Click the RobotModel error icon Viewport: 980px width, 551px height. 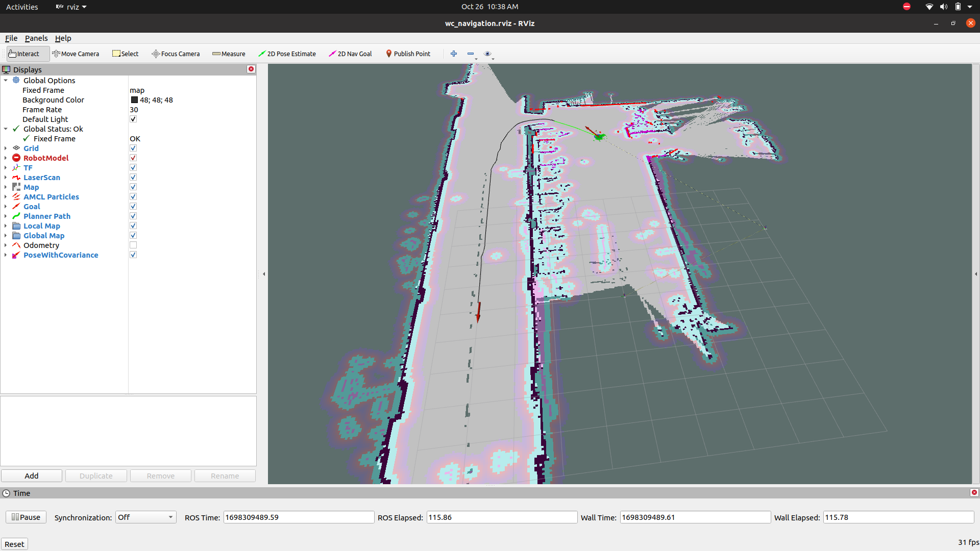(x=16, y=158)
